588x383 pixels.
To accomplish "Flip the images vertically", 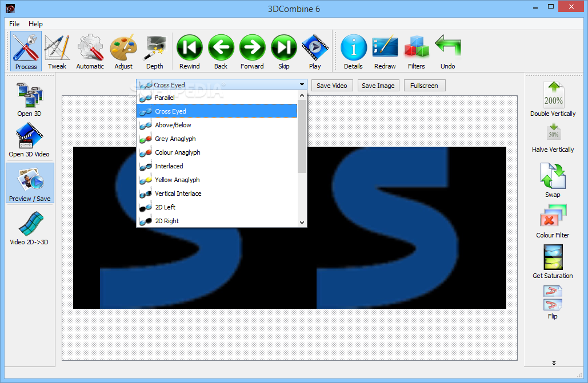I will [553, 302].
